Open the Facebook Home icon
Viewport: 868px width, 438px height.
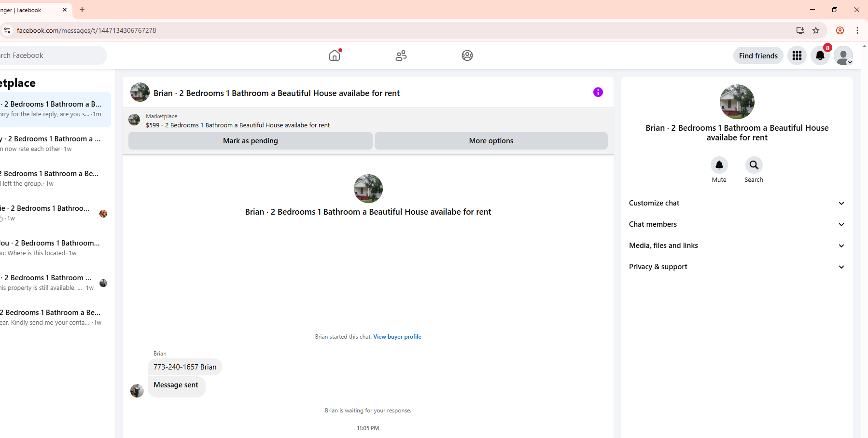pyautogui.click(x=335, y=55)
